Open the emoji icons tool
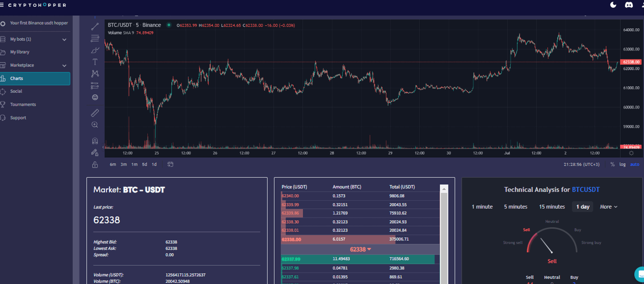Screen dimensions: 644x284 click(95, 97)
